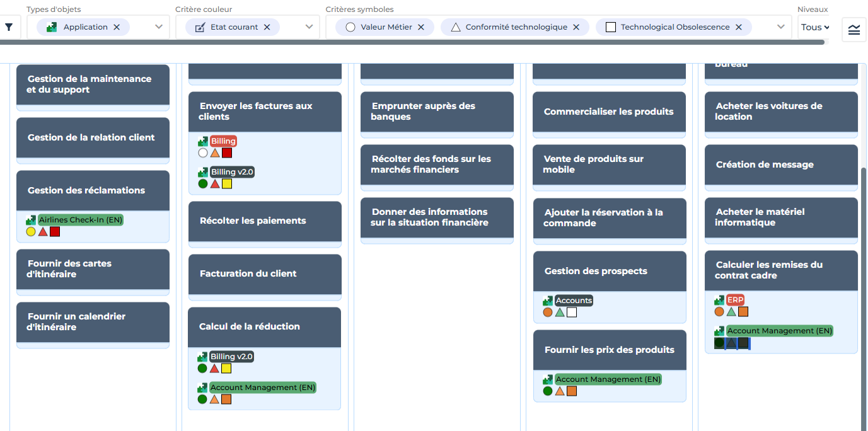Click the ERP application icon

719,300
